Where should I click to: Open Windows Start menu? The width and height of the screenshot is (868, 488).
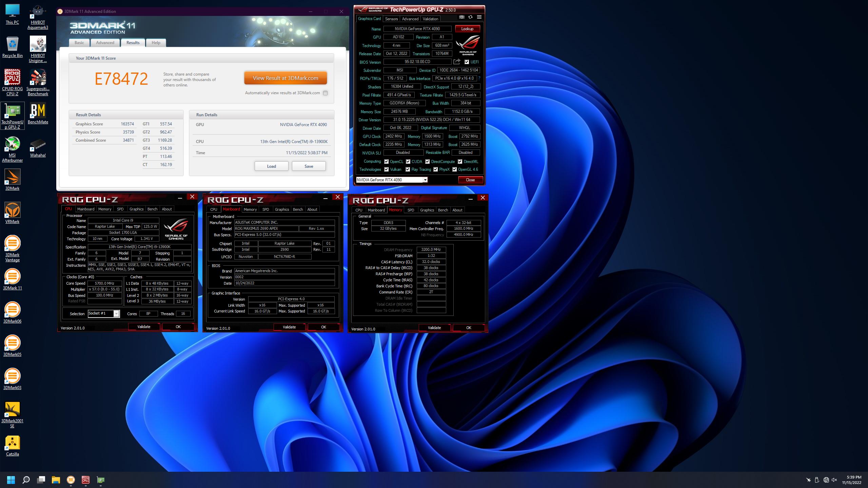[x=11, y=480]
